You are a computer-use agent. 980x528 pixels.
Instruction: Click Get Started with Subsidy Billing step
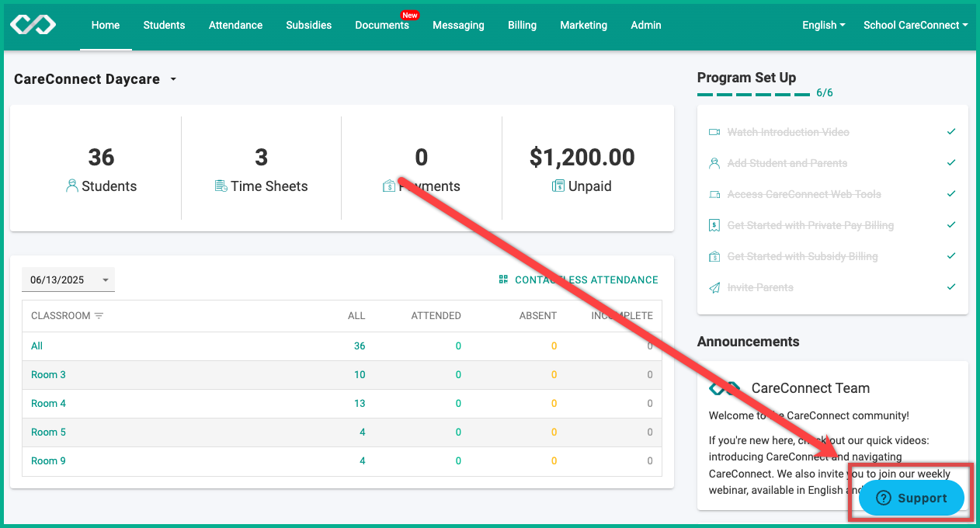tap(803, 256)
